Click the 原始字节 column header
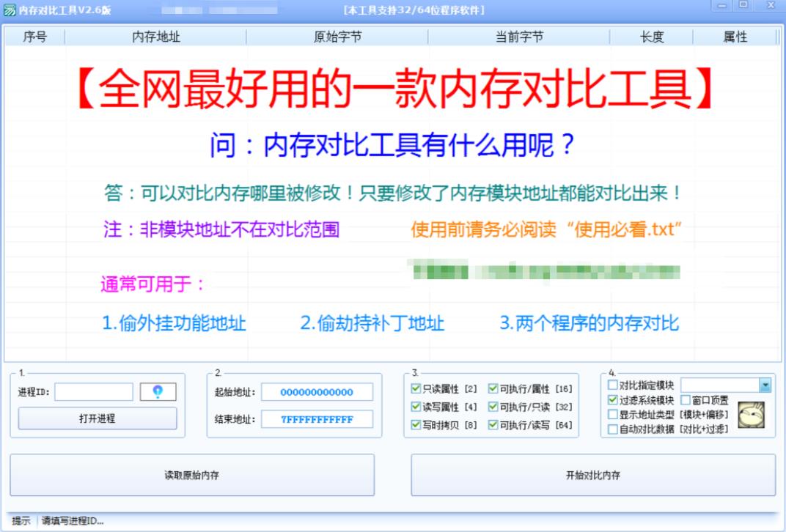 [x=337, y=37]
